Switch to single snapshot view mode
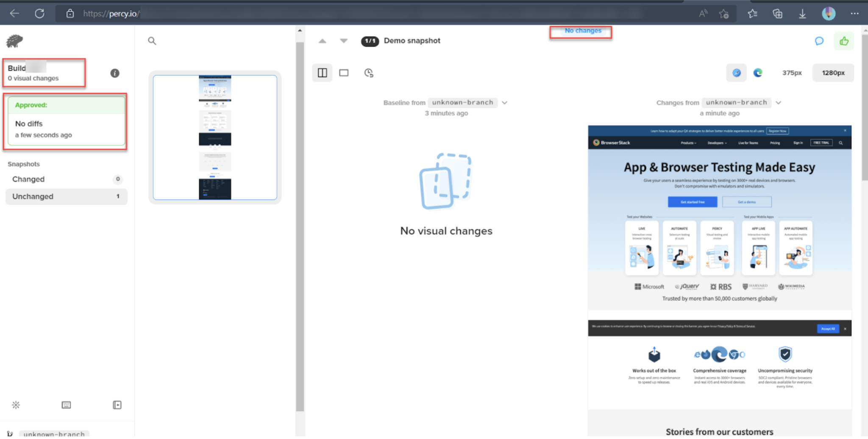 (344, 73)
